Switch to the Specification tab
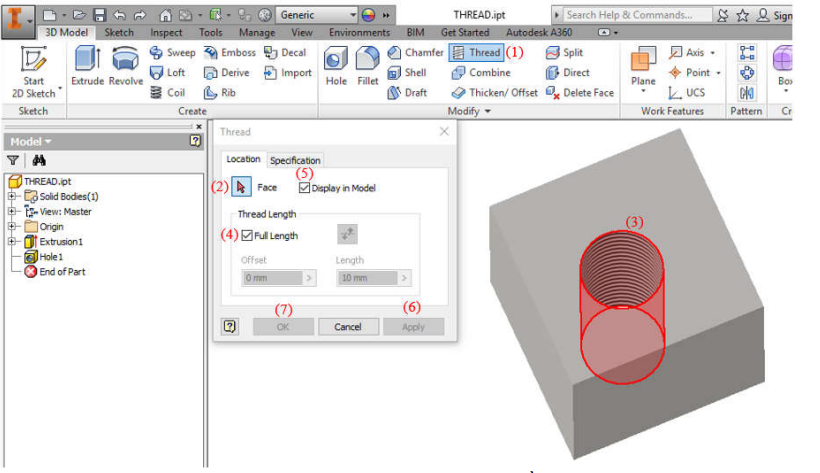 295,160
